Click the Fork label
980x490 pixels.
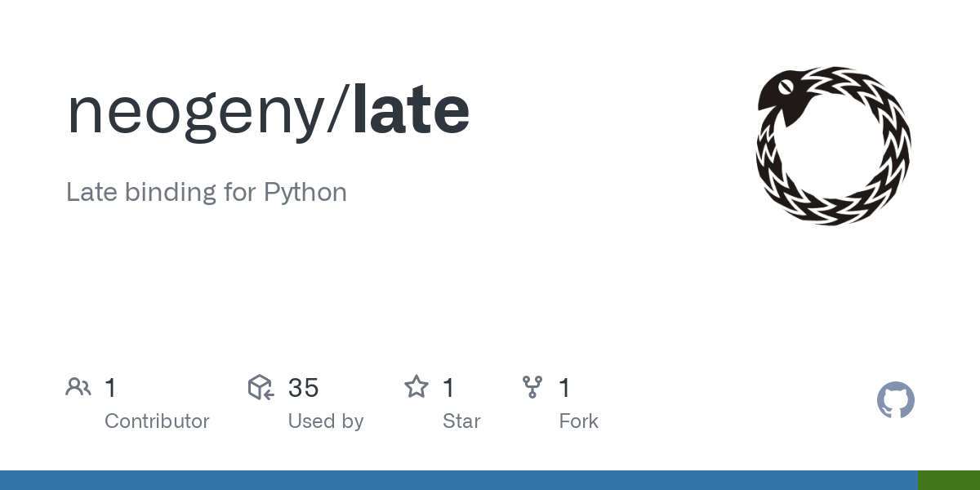(x=579, y=421)
